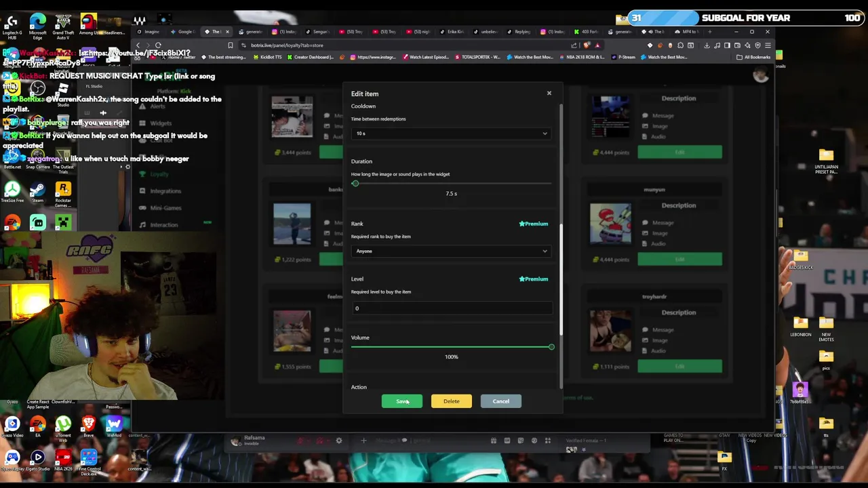Click the Edit item dialog scrollbar
Image resolution: width=868 pixels, height=488 pixels.
pos(561,278)
